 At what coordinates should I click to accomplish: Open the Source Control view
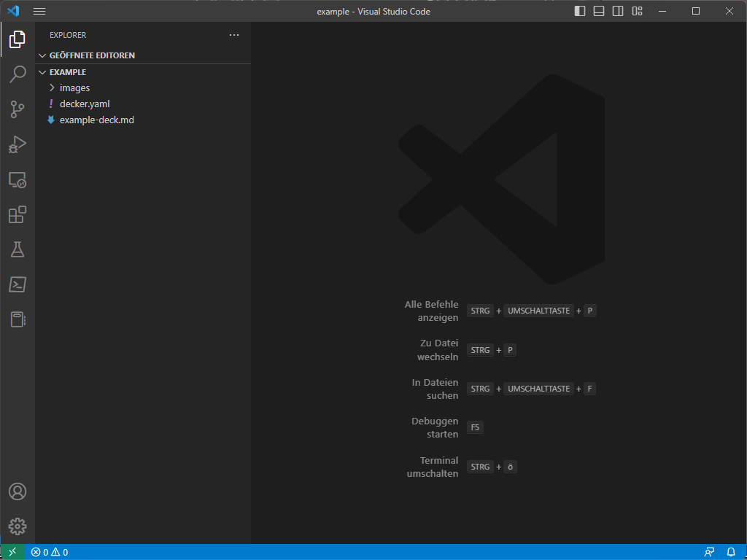[x=18, y=109]
